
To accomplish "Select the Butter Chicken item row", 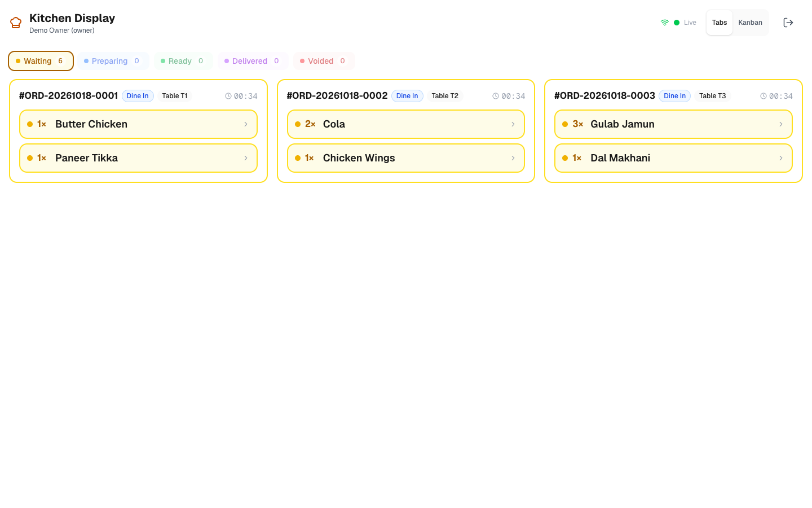I will (x=138, y=124).
